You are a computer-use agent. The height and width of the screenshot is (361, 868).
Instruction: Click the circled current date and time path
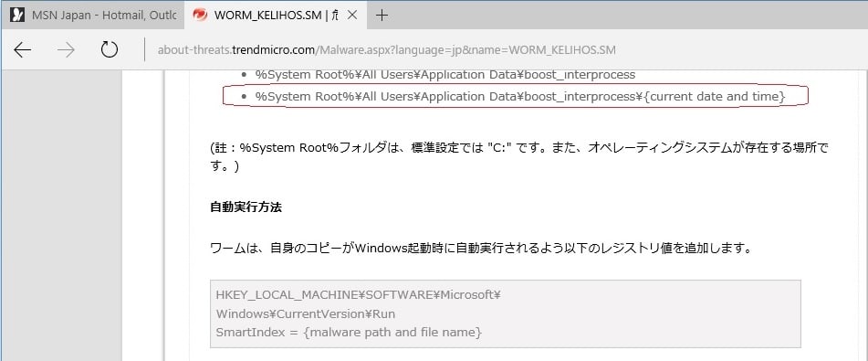point(520,97)
